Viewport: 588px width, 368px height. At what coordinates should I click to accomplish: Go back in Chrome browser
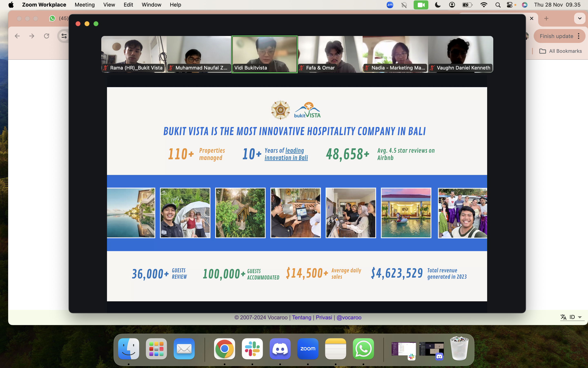coord(17,36)
